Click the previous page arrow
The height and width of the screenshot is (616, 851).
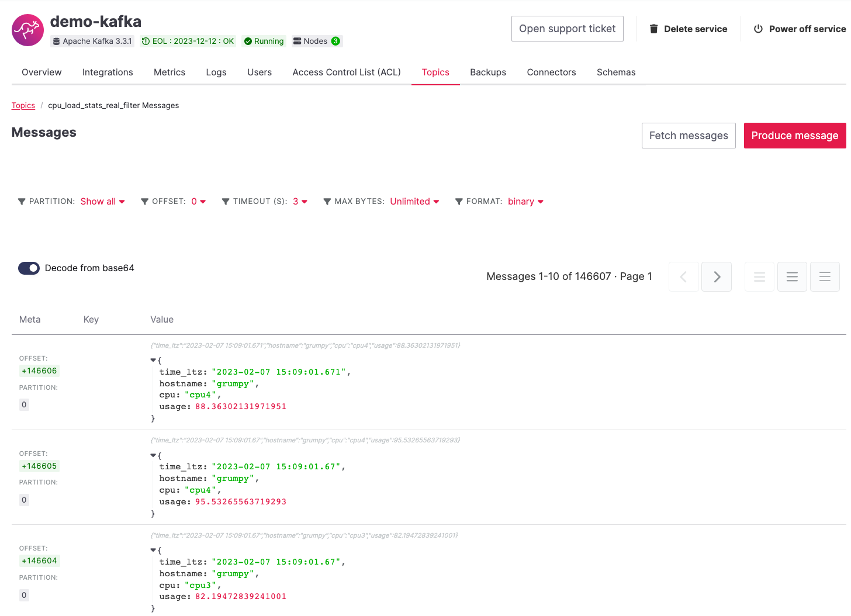pyautogui.click(x=684, y=276)
